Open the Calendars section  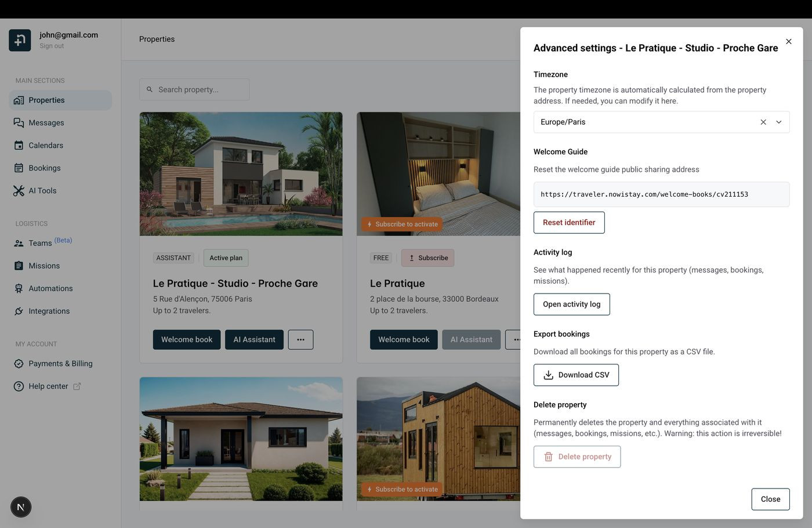[46, 145]
